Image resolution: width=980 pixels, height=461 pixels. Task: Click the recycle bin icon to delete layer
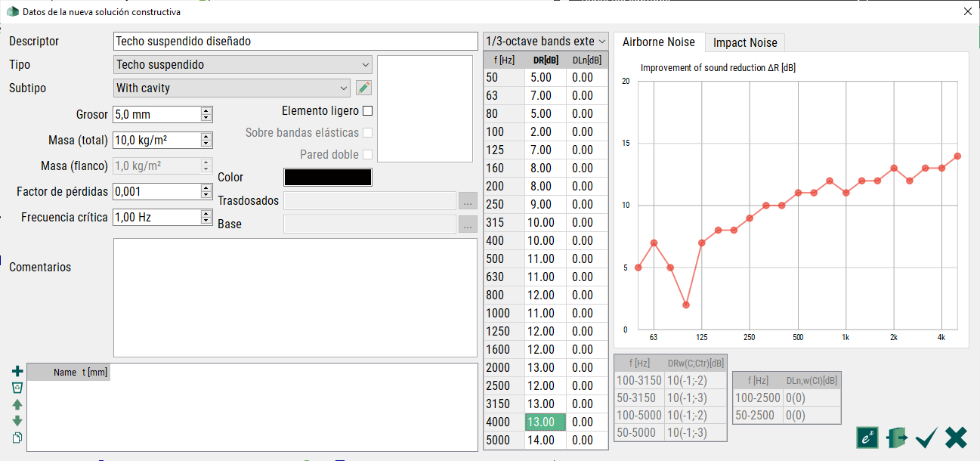point(17,388)
